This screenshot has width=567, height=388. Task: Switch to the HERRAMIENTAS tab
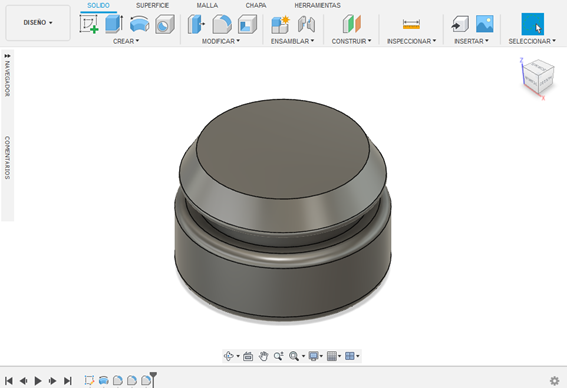pyautogui.click(x=317, y=5)
